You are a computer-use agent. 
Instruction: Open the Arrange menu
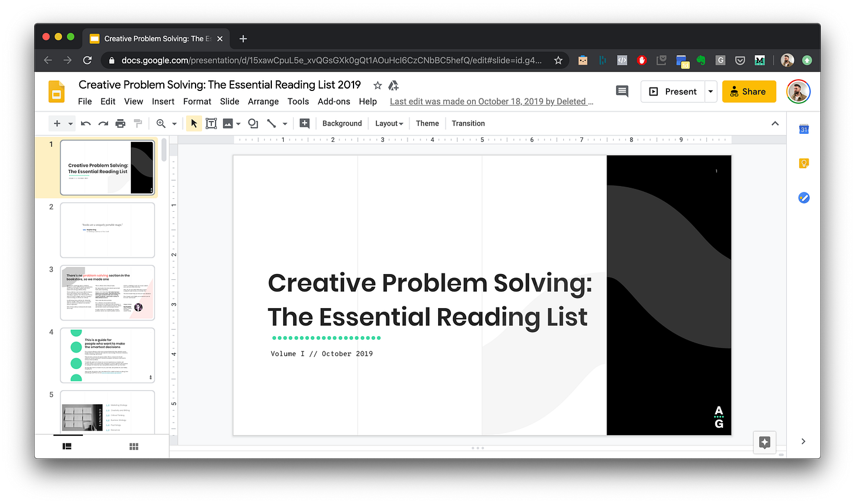(263, 102)
